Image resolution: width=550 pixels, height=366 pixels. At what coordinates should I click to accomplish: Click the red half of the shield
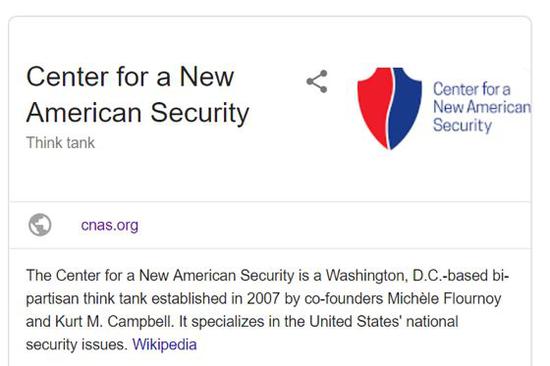tap(374, 105)
